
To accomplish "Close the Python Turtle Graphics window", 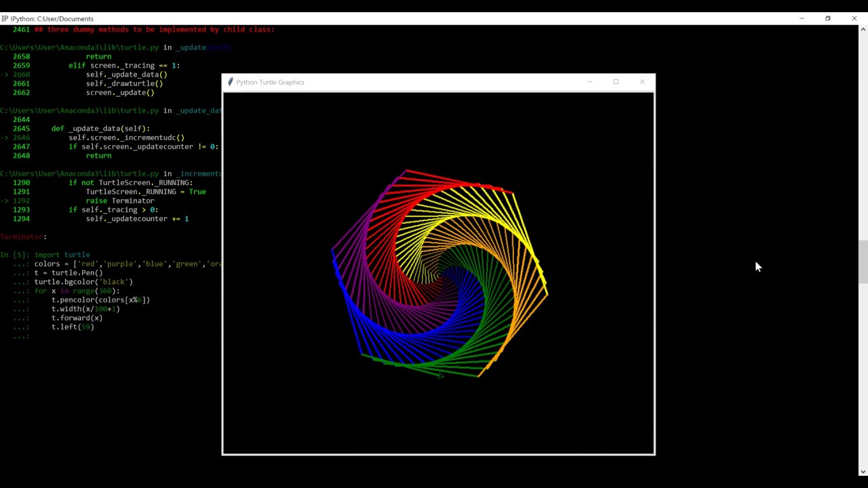I will point(642,82).
